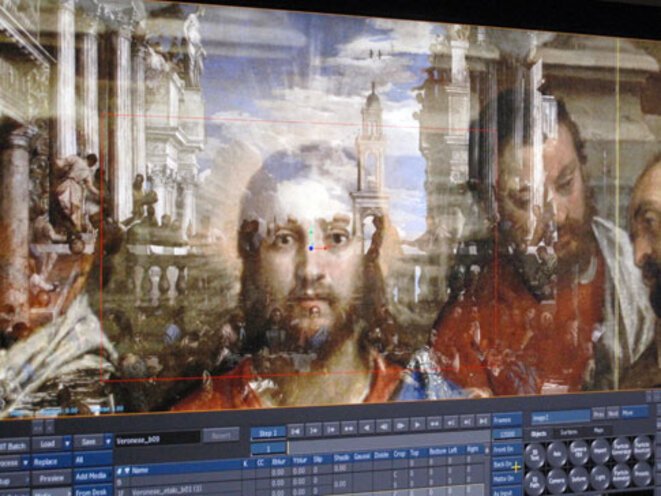
Task: Open the Move dropdown
Action: [634, 412]
